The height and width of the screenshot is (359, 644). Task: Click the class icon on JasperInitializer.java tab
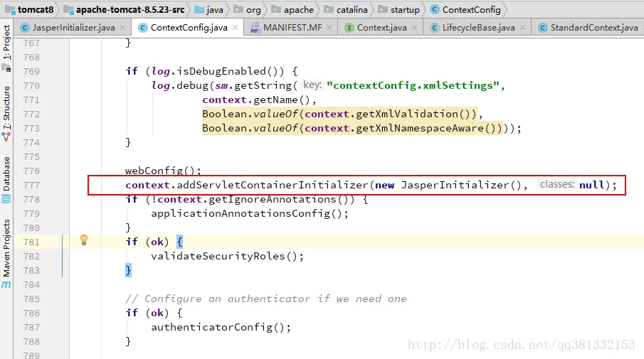[25, 28]
